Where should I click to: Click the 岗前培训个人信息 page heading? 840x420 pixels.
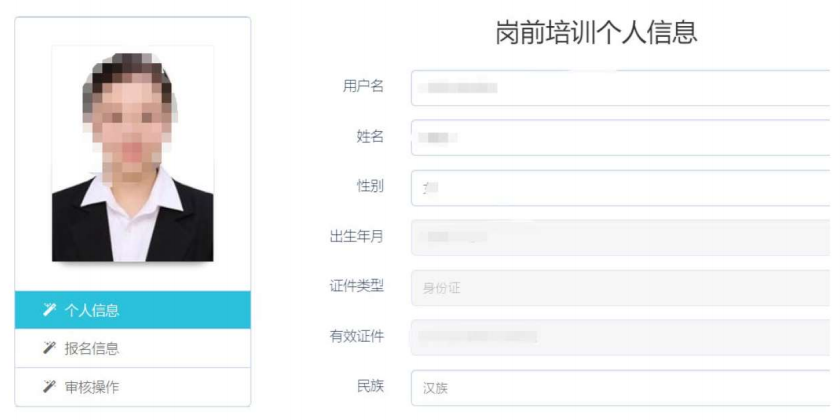click(597, 33)
